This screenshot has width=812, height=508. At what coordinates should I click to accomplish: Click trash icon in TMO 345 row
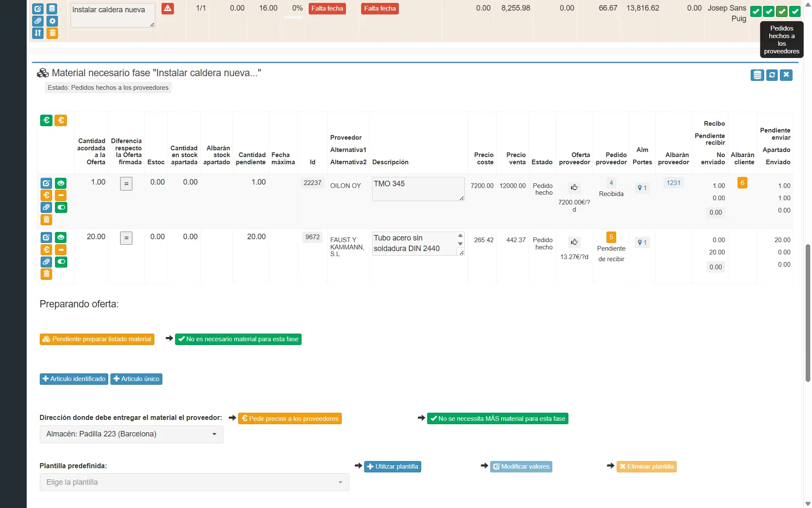click(x=46, y=220)
